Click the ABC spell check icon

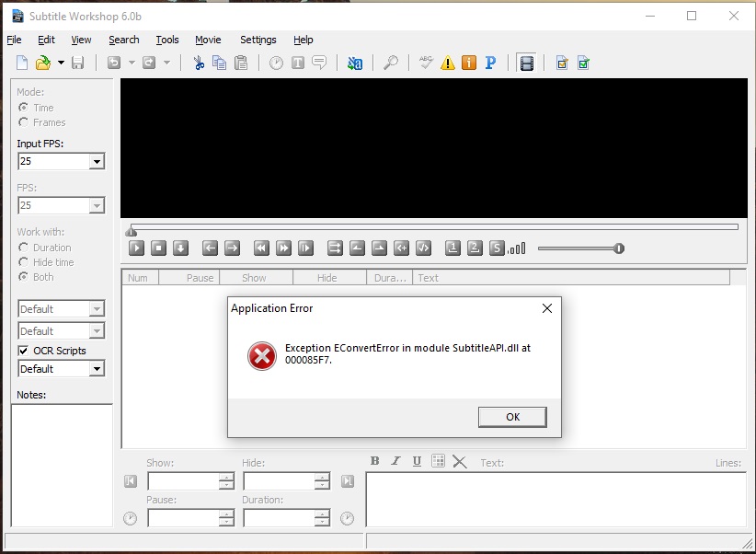tap(426, 63)
